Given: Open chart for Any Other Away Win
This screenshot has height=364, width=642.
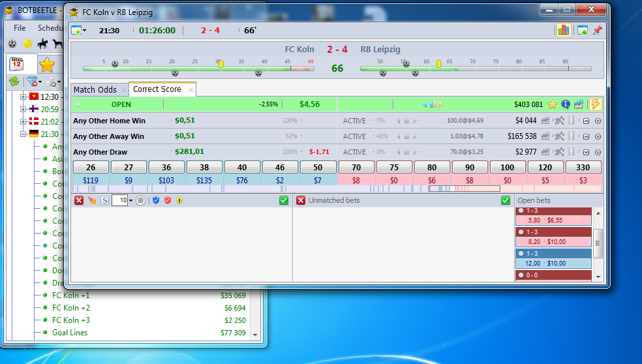Looking at the screenshot, I should (x=545, y=136).
